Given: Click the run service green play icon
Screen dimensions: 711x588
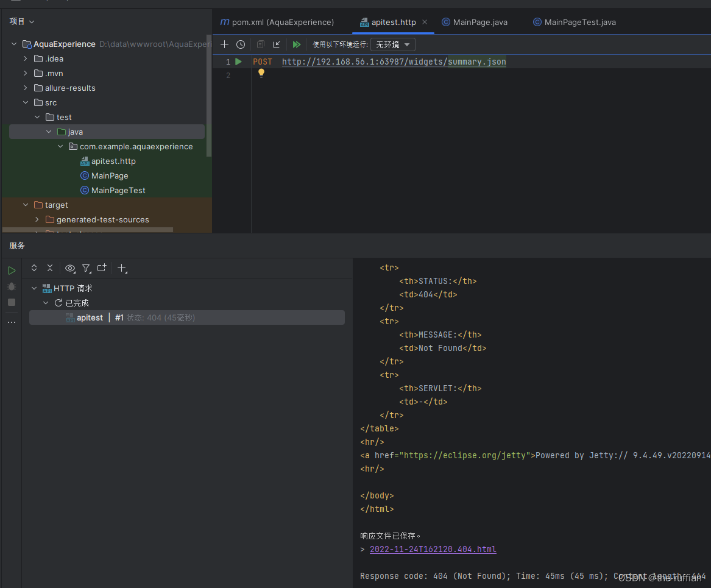Looking at the screenshot, I should tap(12, 271).
